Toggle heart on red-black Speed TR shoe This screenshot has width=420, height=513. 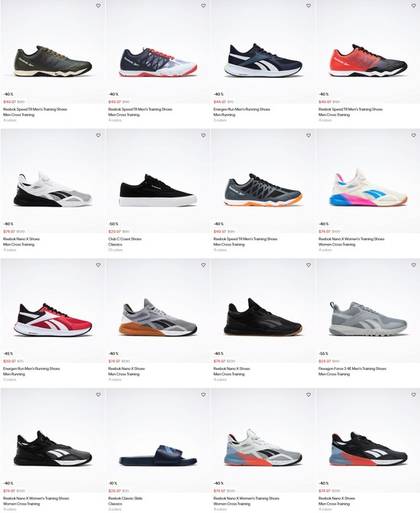(413, 5)
